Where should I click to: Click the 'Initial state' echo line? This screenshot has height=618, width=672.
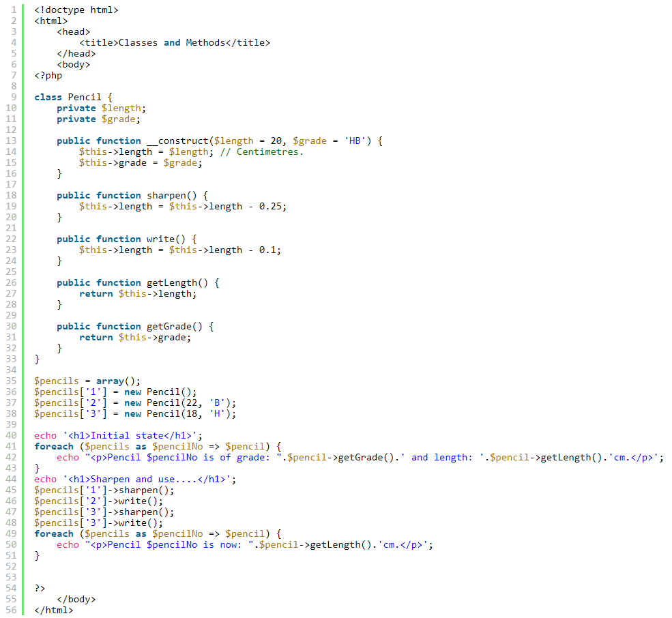click(x=118, y=435)
